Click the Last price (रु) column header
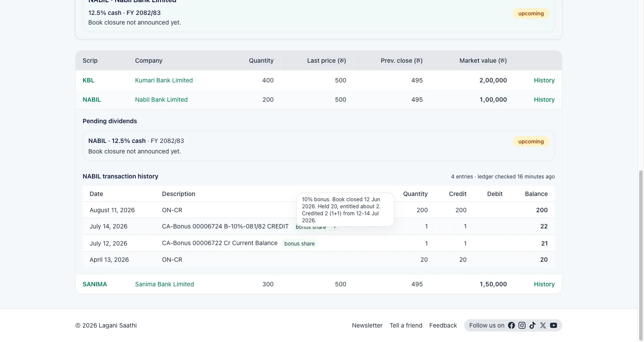 coord(326,61)
